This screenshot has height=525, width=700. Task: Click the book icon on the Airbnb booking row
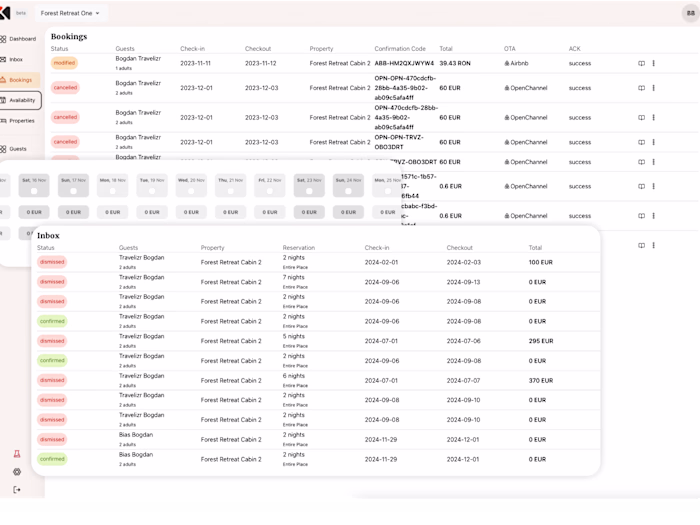pyautogui.click(x=641, y=63)
